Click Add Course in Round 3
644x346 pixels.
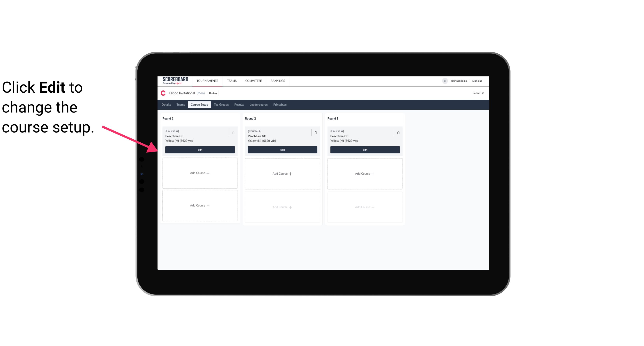tap(365, 173)
